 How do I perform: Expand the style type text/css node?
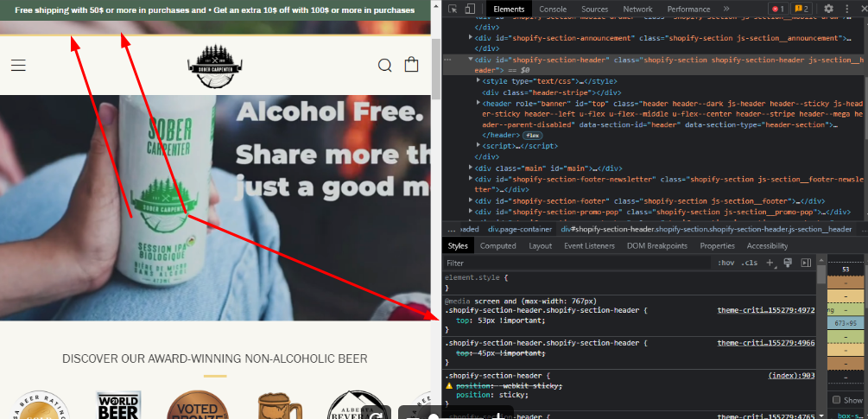(478, 81)
